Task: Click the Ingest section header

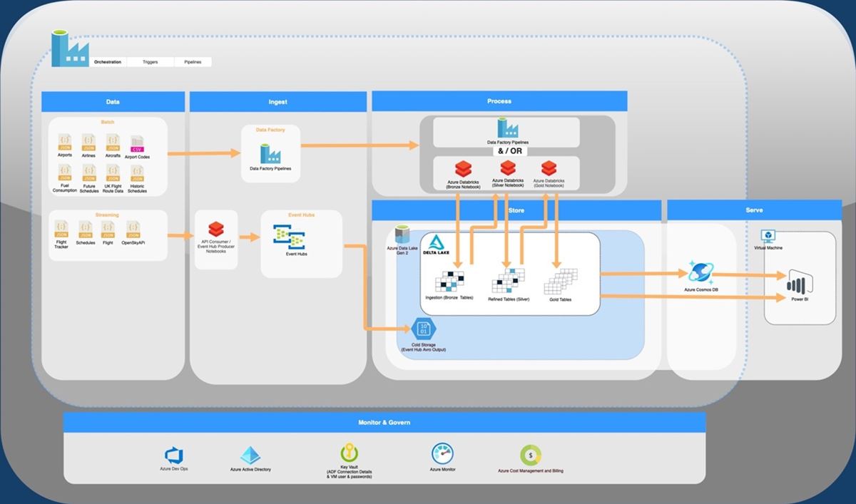Action: point(277,101)
